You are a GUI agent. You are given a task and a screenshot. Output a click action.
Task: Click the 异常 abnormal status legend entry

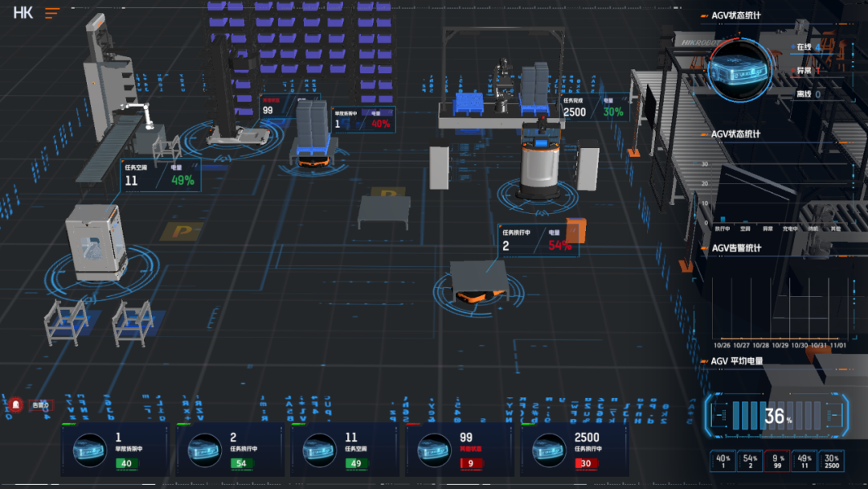807,70
